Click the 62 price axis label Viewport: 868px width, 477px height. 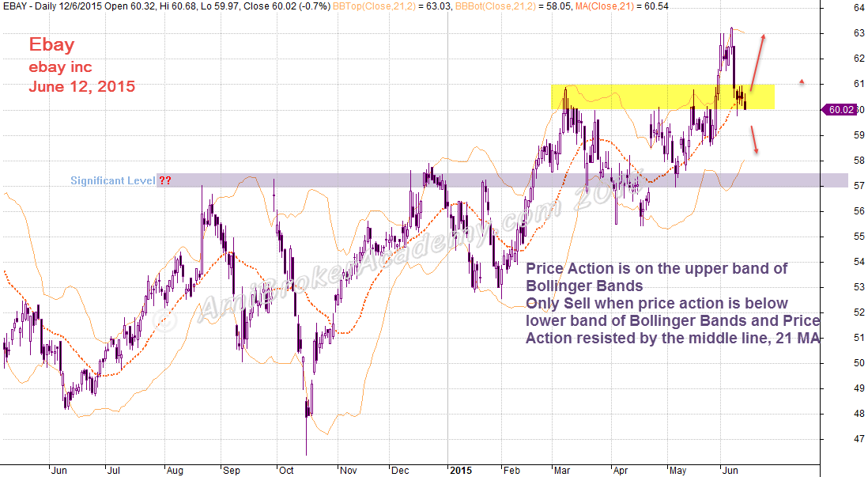click(859, 59)
